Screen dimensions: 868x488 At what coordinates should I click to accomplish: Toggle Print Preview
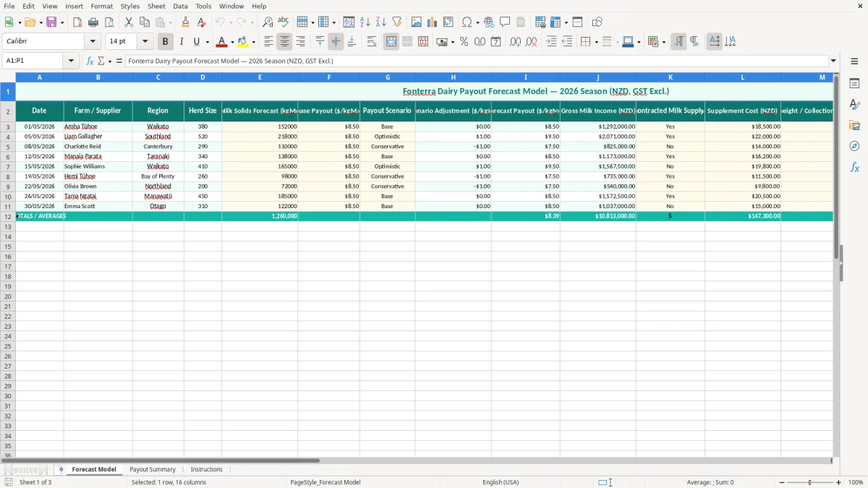coord(109,22)
